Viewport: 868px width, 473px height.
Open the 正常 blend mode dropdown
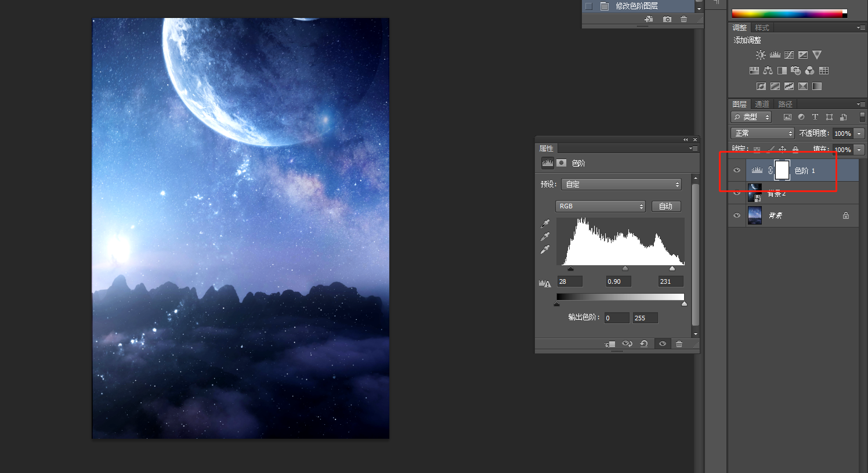click(x=762, y=133)
